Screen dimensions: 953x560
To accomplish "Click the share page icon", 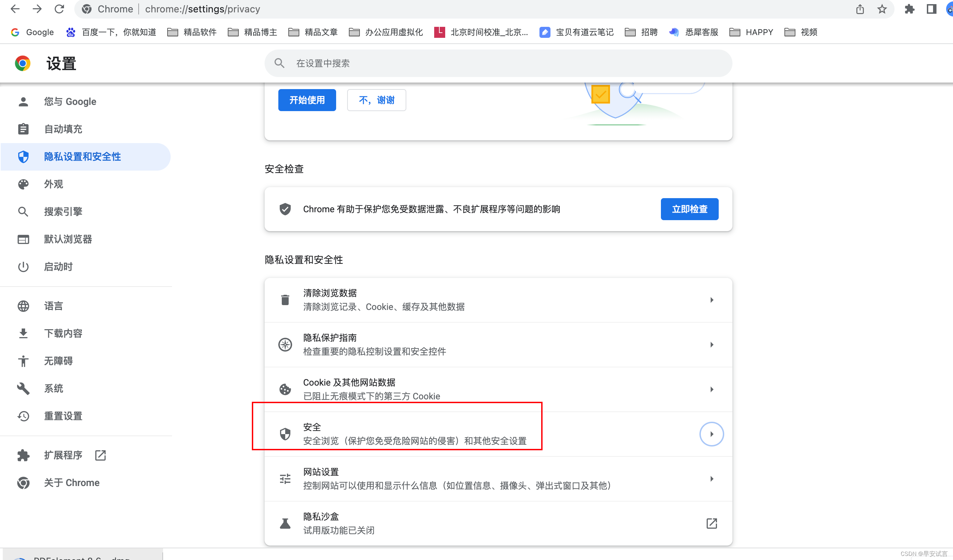I will point(860,9).
